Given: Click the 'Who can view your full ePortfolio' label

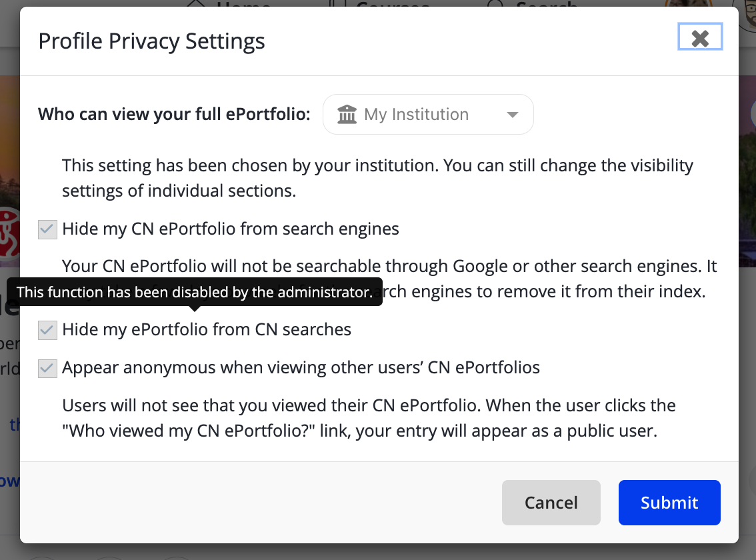Looking at the screenshot, I should [x=174, y=114].
